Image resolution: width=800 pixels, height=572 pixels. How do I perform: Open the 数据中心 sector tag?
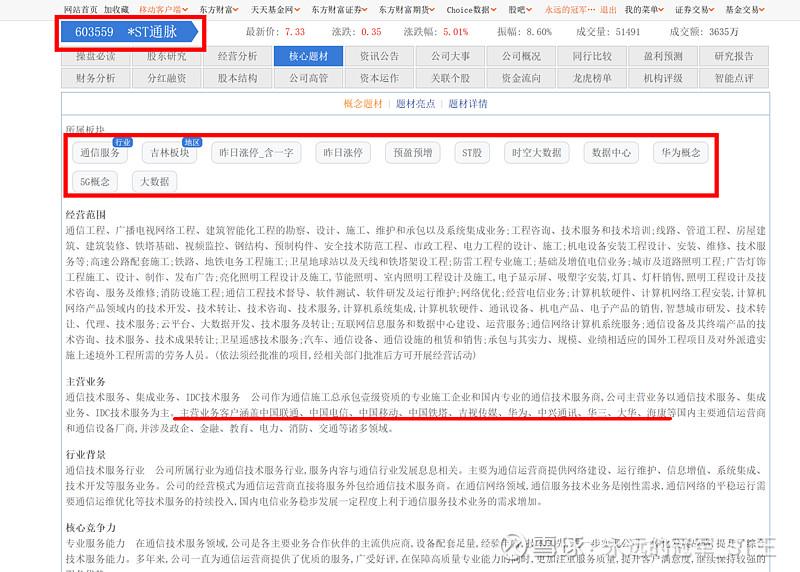click(611, 153)
